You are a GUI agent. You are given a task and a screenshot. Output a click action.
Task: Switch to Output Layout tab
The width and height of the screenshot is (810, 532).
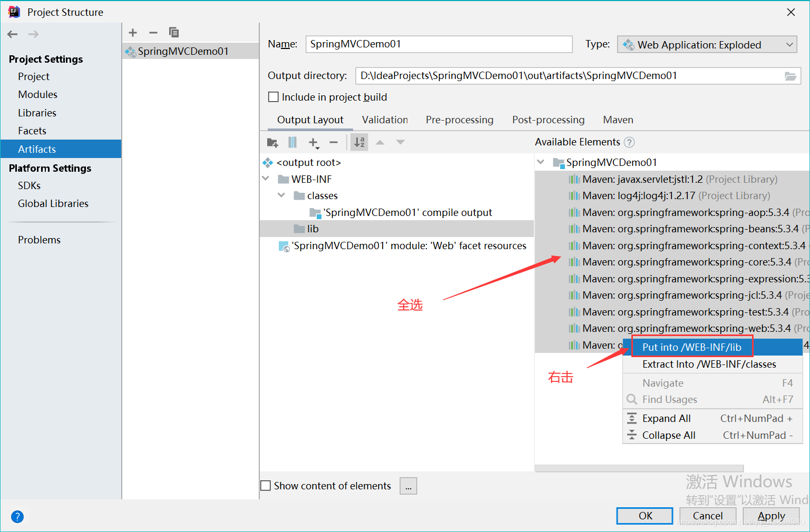[x=310, y=120]
